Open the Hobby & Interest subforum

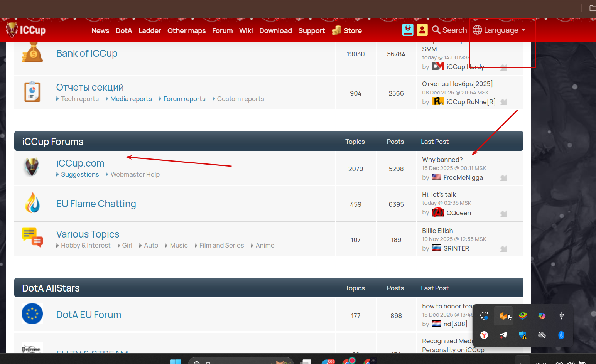coord(86,245)
